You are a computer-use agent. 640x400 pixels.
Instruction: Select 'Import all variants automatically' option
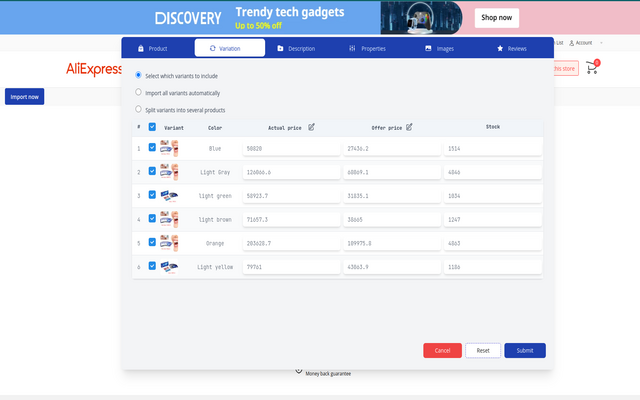pyautogui.click(x=139, y=92)
